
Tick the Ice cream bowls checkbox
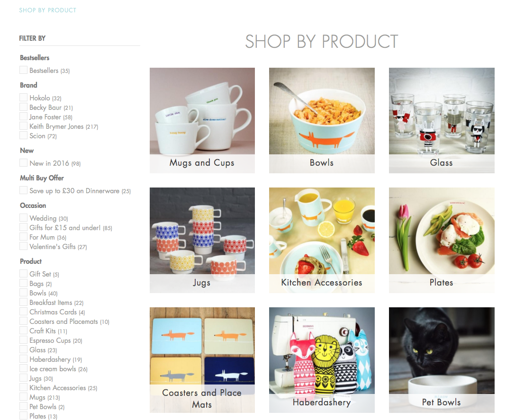pos(23,368)
